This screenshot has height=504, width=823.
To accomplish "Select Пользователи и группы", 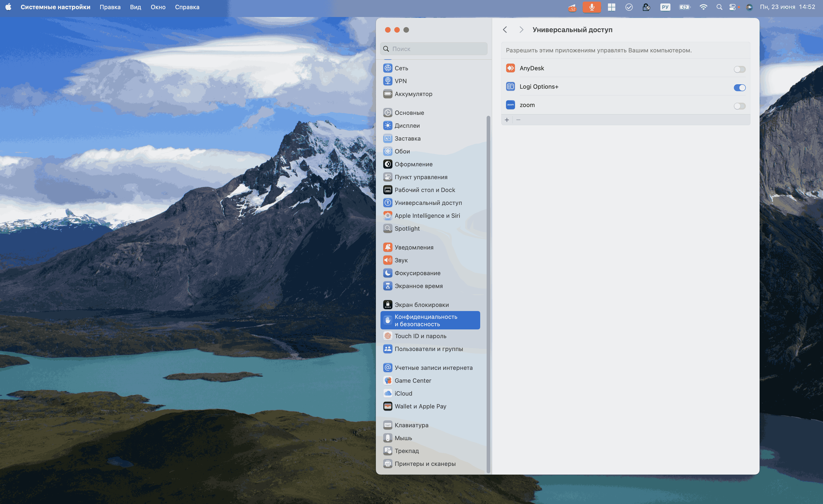I will click(x=430, y=349).
